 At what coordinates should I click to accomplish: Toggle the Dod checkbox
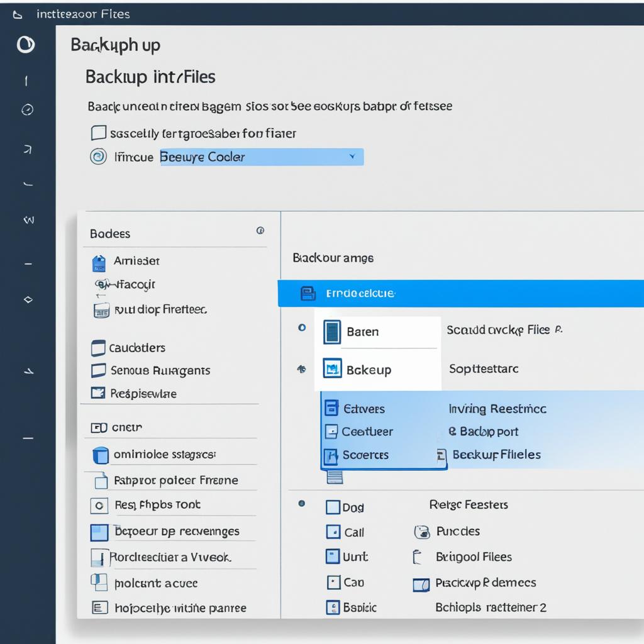[333, 508]
